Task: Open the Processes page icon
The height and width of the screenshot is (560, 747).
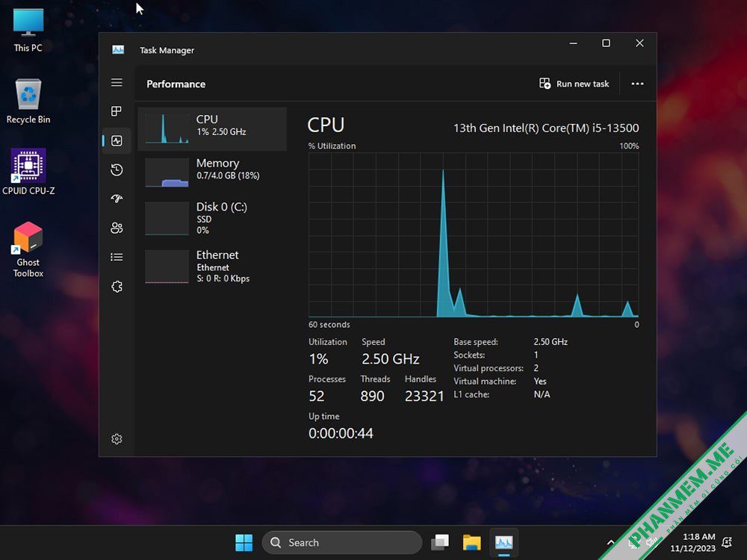Action: click(117, 111)
